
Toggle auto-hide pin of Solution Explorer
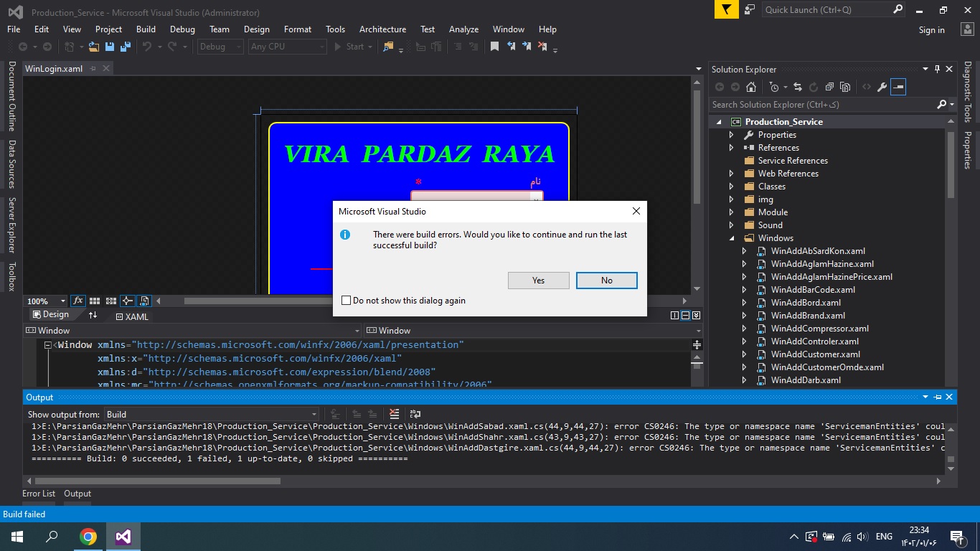(937, 69)
